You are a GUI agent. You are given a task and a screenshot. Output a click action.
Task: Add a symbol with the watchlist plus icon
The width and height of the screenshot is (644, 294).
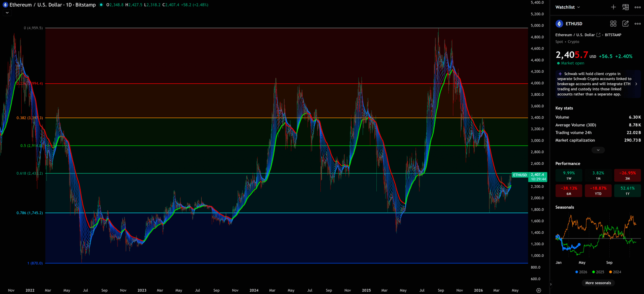coord(613,7)
